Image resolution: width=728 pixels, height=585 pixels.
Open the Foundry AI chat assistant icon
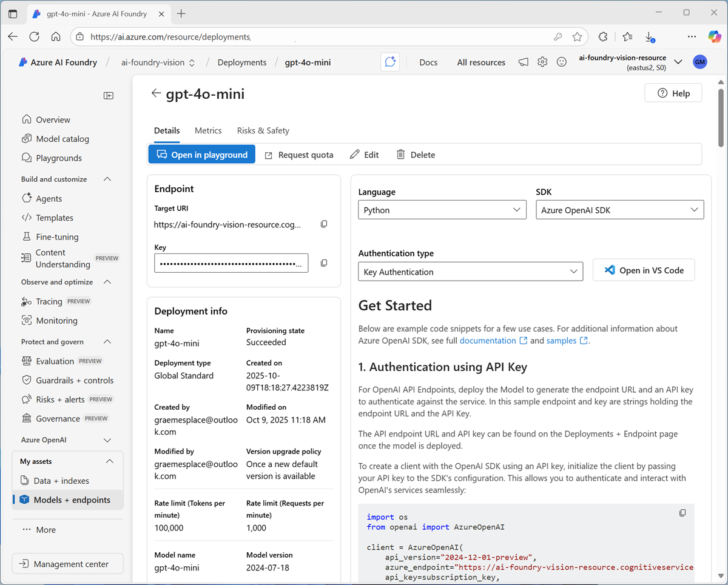point(390,62)
